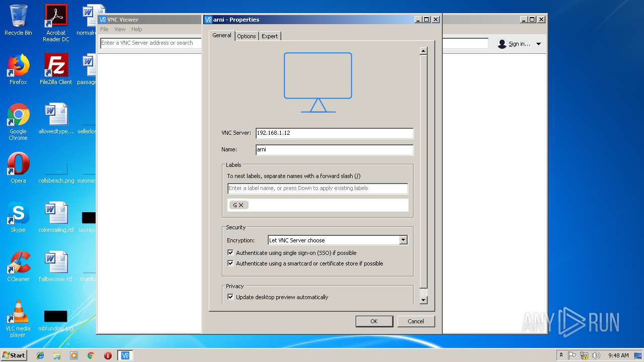Click scrollbar up arrow in Properties
Image resolution: width=644 pixels, height=362 pixels.
(424, 51)
